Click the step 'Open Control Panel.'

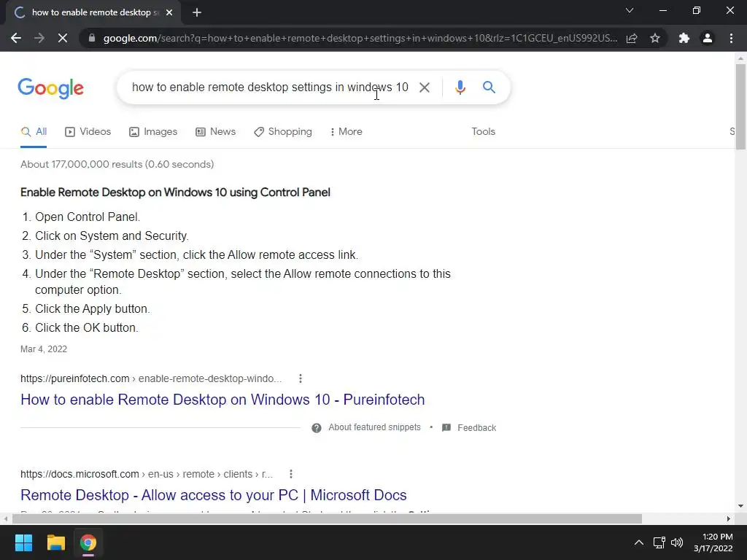[x=88, y=217]
